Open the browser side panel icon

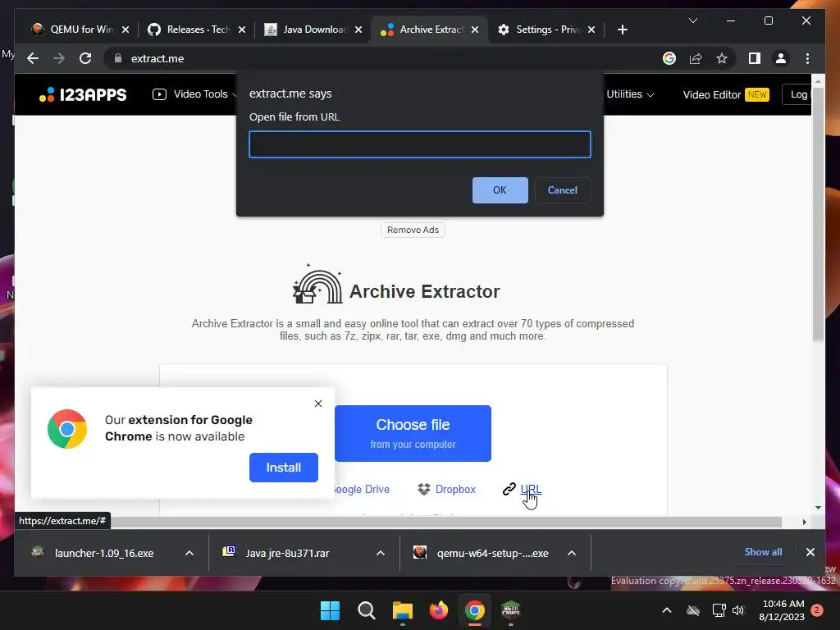click(755, 58)
